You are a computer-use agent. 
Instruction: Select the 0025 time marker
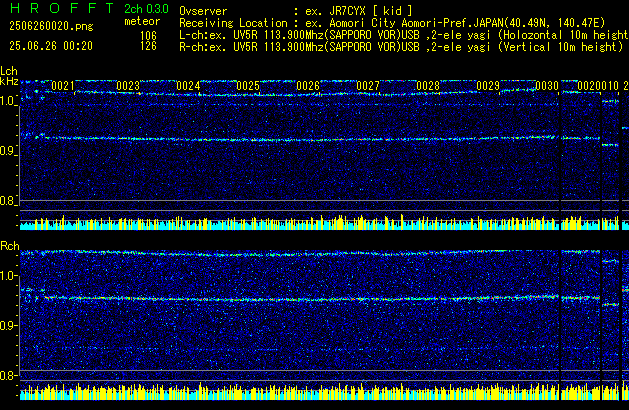point(248,86)
